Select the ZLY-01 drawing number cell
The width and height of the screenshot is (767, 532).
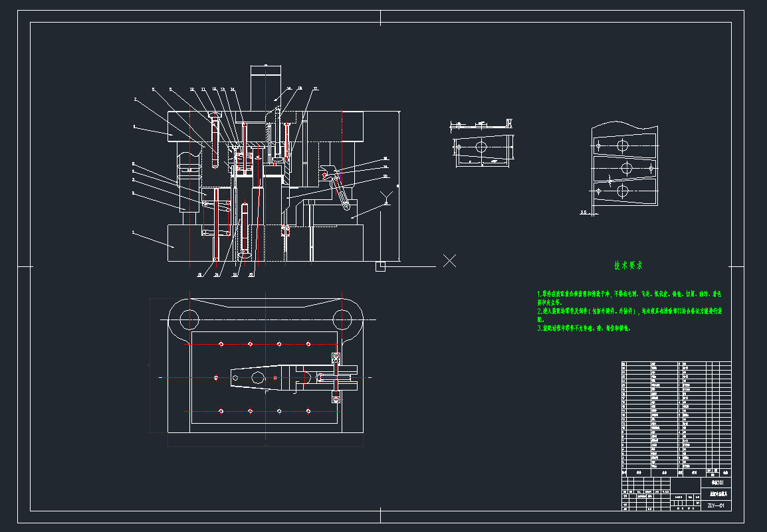[x=716, y=505]
